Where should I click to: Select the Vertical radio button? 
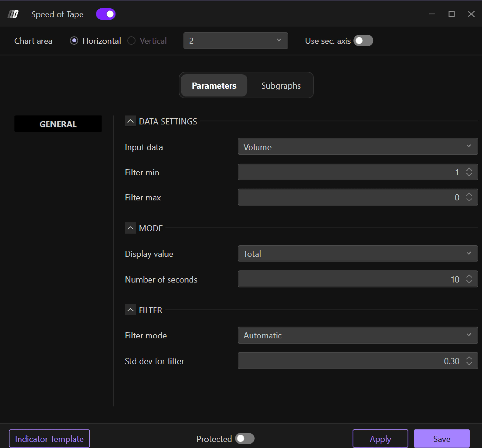[x=131, y=41]
